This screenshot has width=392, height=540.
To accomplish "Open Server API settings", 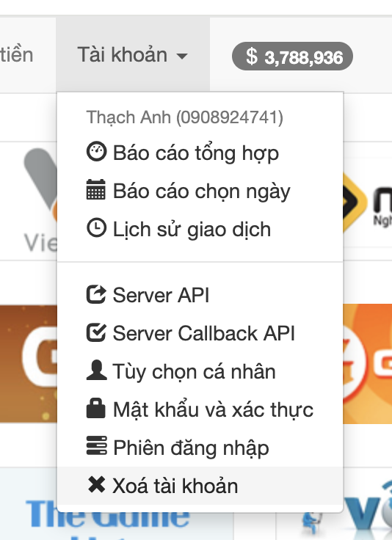I will coord(200,295).
